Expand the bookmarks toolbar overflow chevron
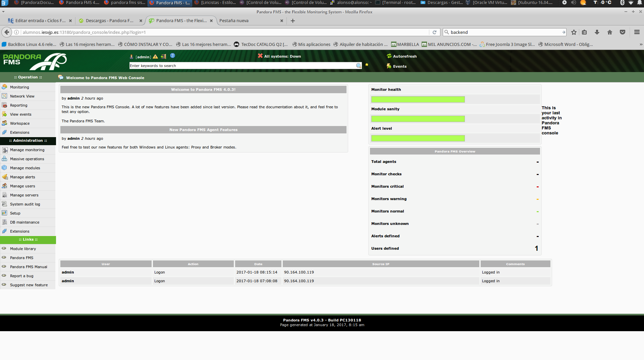This screenshot has height=360, width=644. (641, 44)
